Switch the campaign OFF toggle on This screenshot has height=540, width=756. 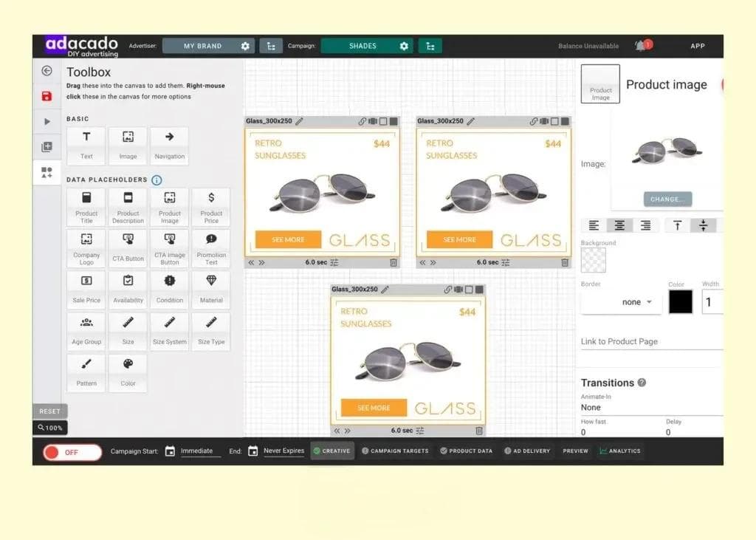click(x=72, y=451)
